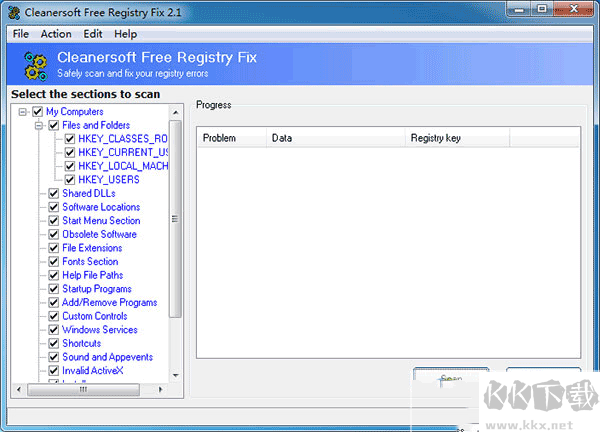600x432 pixels.
Task: Select the HKEY_USERS tree item label
Action: (x=109, y=179)
